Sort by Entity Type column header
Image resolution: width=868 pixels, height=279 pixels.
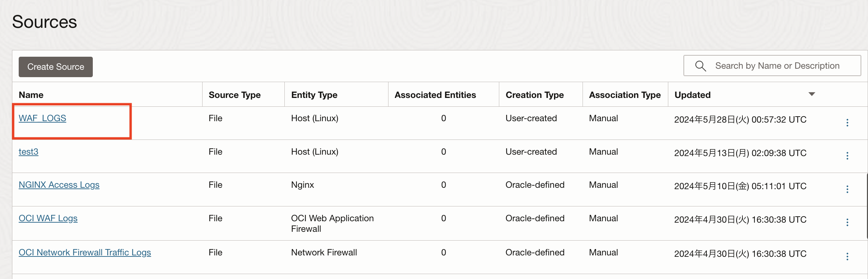pyautogui.click(x=314, y=95)
